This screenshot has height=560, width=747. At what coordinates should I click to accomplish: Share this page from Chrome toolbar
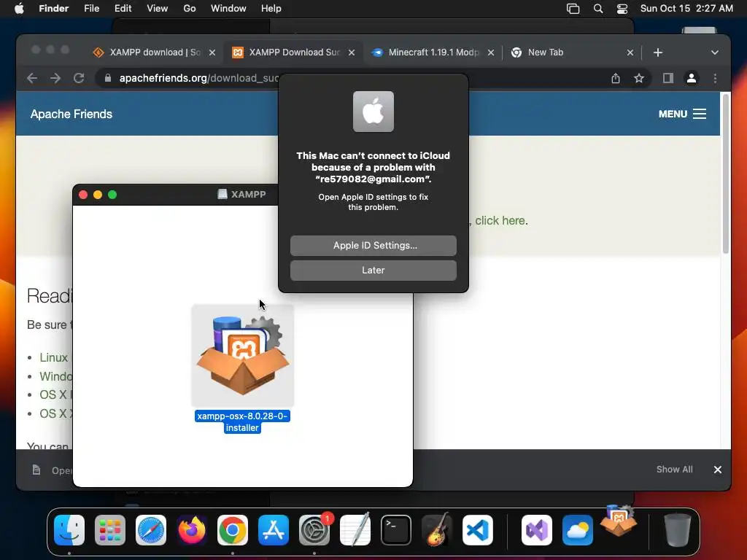616,78
